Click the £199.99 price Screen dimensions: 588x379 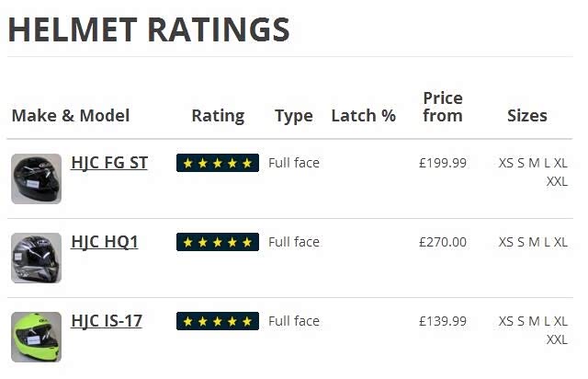click(443, 163)
